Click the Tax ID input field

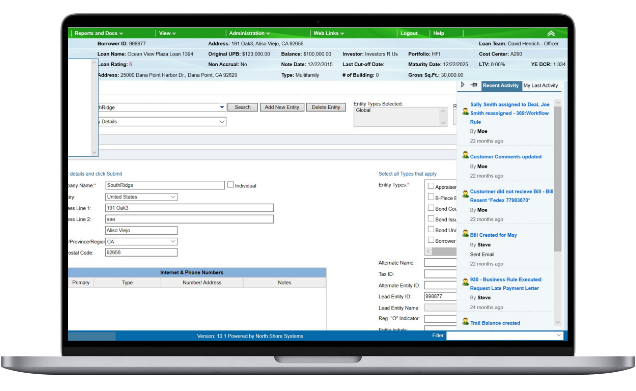tap(440, 274)
